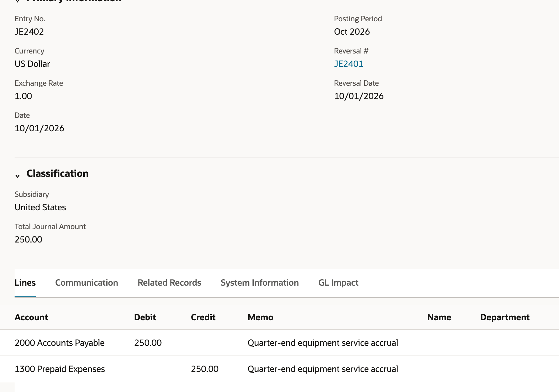Click the Accounts Payable row memo text
Image resolution: width=559 pixels, height=392 pixels.
[323, 343]
